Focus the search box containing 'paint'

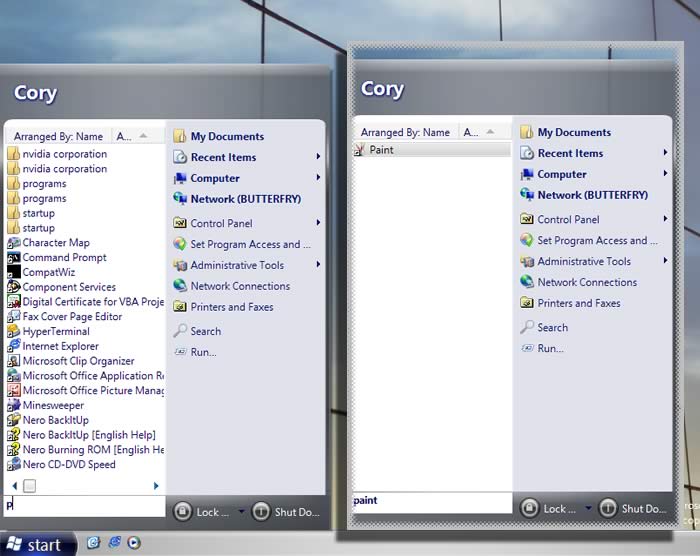point(432,502)
